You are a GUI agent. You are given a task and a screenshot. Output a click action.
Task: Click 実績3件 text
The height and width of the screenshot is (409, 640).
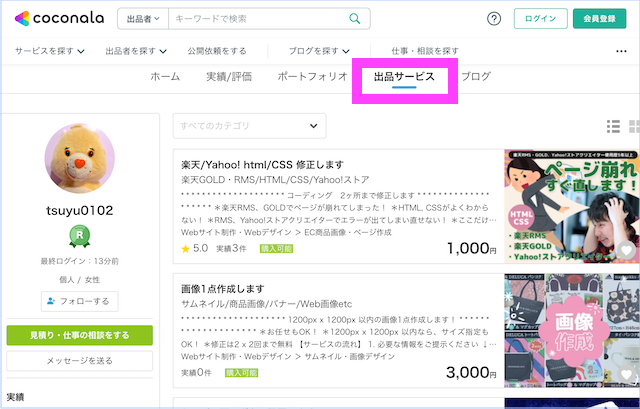pos(231,249)
